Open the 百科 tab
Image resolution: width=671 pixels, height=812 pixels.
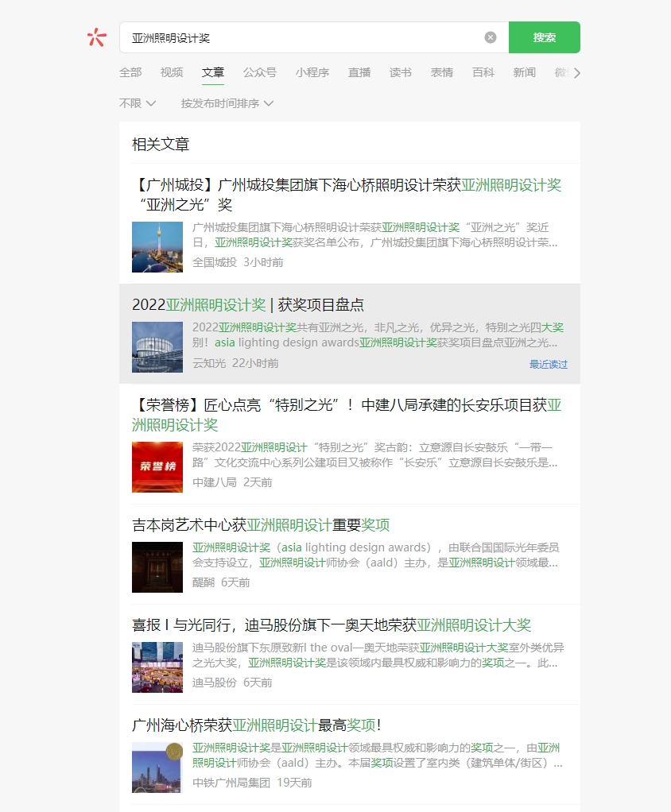[x=483, y=72]
